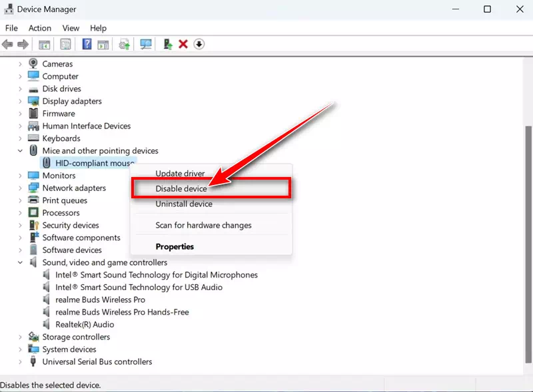Screen dimensions: 533x392
Task: Select realme Buds Wireless Pro Hands-Free
Action: coord(122,312)
